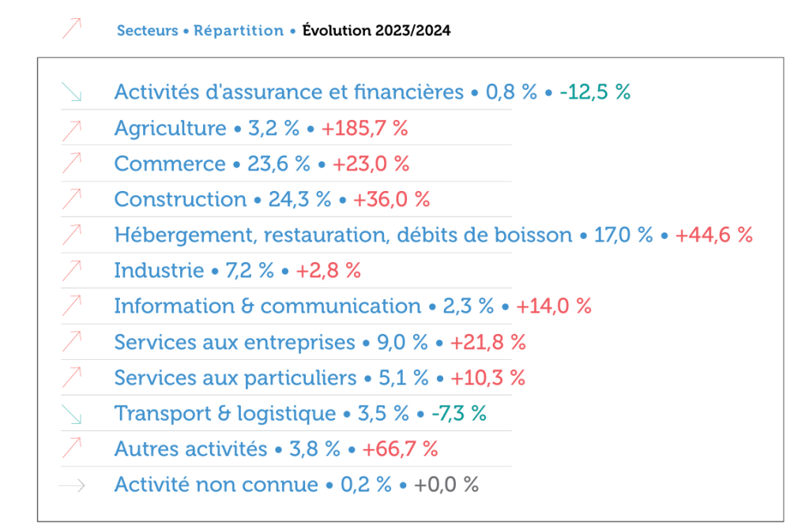Click the +44,6 % value for Hébergement

pyautogui.click(x=713, y=234)
